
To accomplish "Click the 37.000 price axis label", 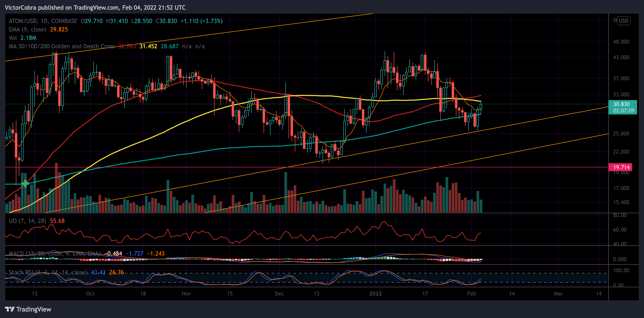I will pyautogui.click(x=621, y=79).
